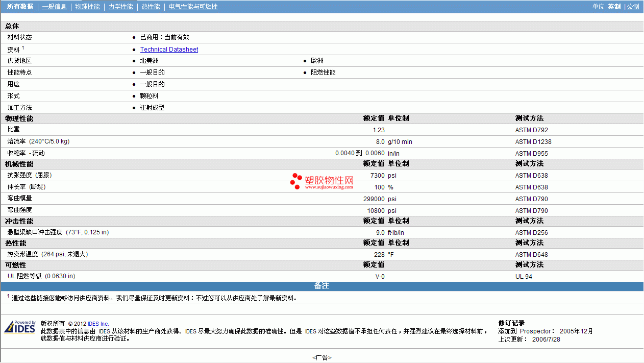644x363 pixels.
Task: Select ASTM D1238 test method
Action: (x=533, y=142)
